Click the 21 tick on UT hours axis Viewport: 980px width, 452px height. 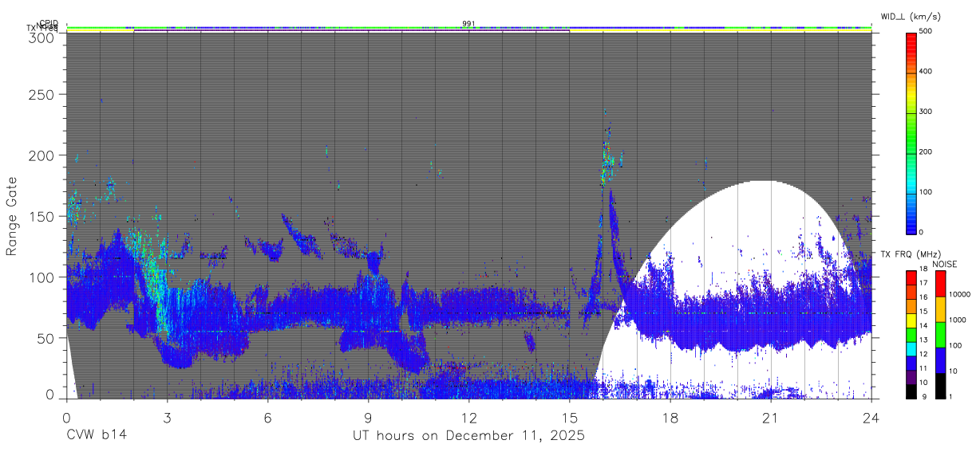click(771, 417)
